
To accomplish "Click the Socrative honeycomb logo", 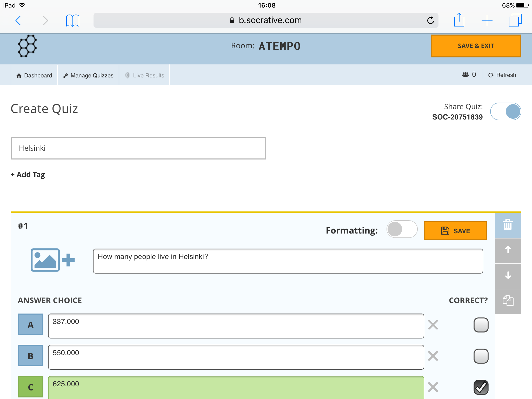I will click(27, 46).
